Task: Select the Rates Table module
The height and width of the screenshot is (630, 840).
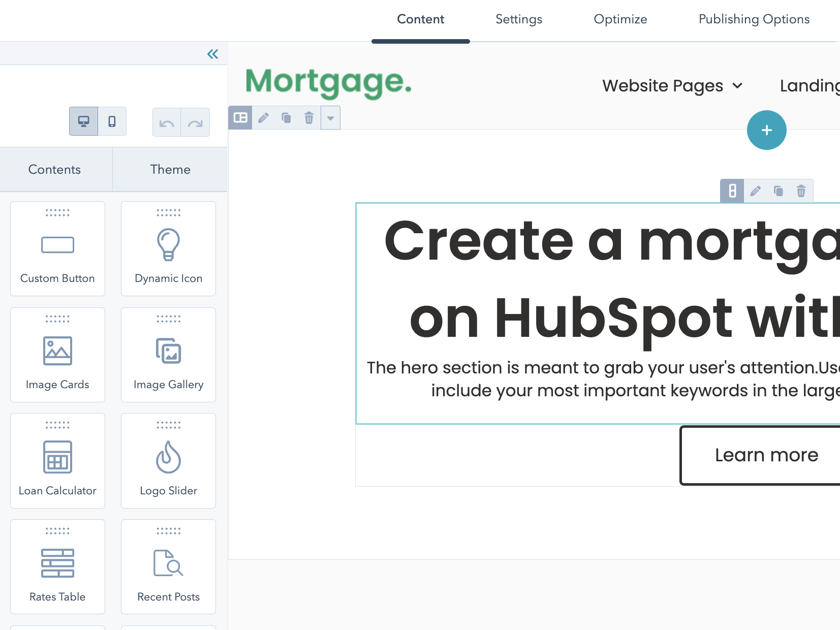Action: coord(57,566)
